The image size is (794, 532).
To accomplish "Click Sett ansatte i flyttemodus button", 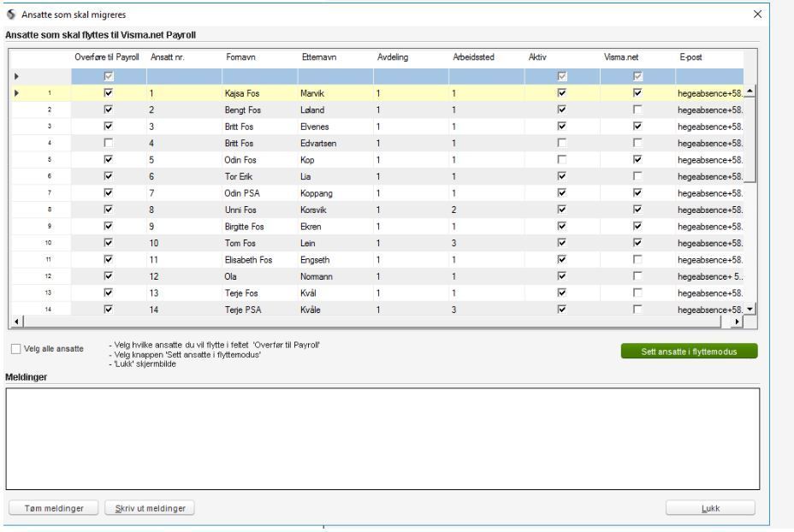I will 689,352.
